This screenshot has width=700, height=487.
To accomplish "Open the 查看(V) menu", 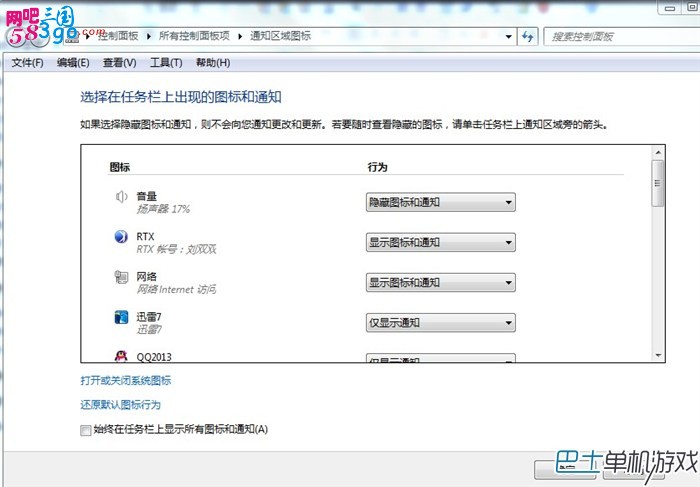I will [120, 63].
